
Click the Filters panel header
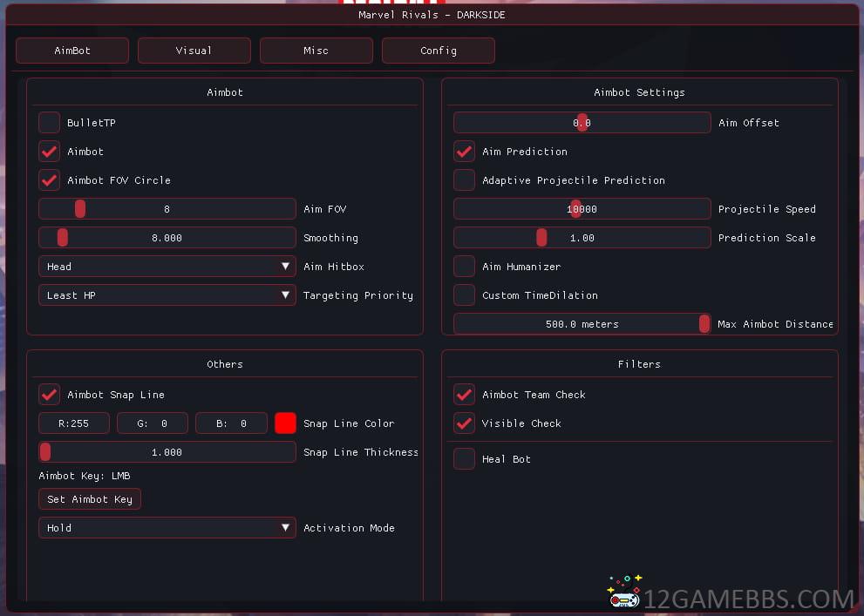click(x=639, y=364)
